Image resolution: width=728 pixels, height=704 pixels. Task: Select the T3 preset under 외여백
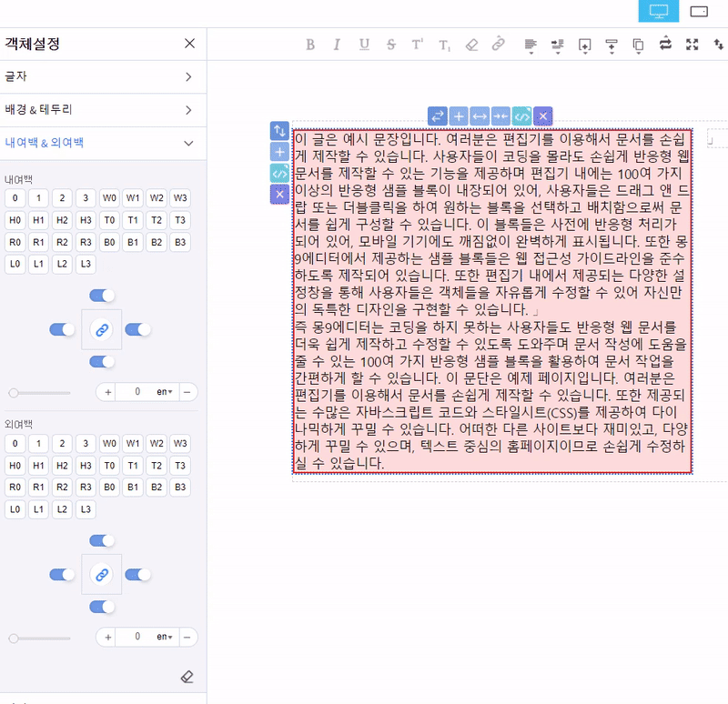point(180,466)
